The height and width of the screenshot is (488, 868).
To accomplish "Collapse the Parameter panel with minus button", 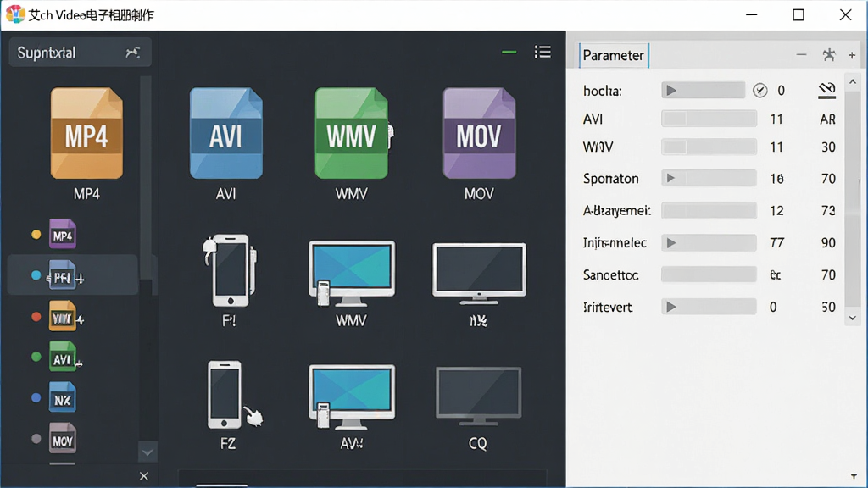I will click(x=801, y=55).
